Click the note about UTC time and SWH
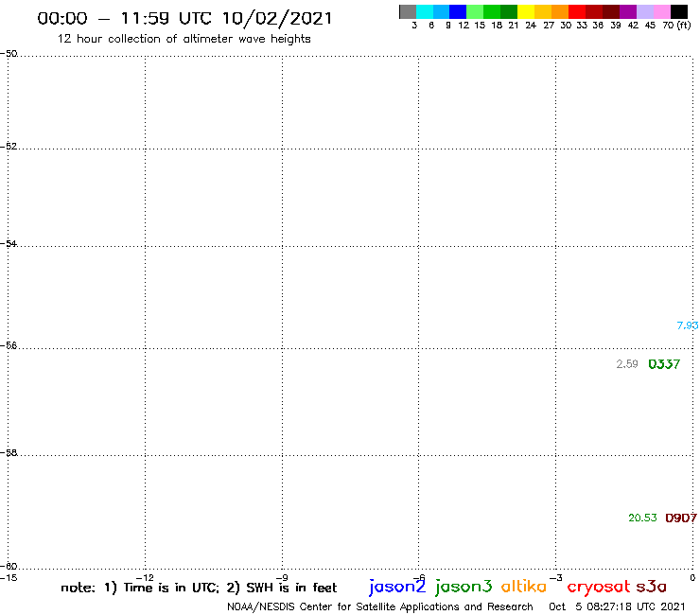The height and width of the screenshot is (615, 700). [x=199, y=588]
